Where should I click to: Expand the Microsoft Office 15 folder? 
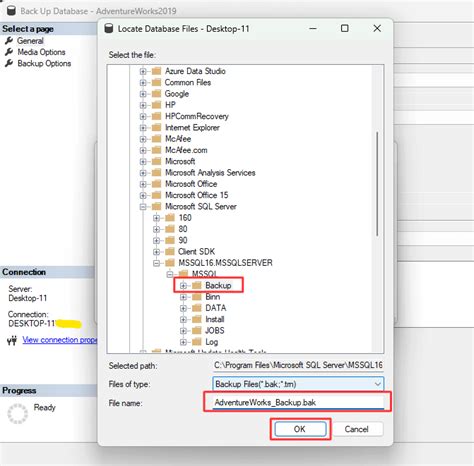(x=143, y=195)
